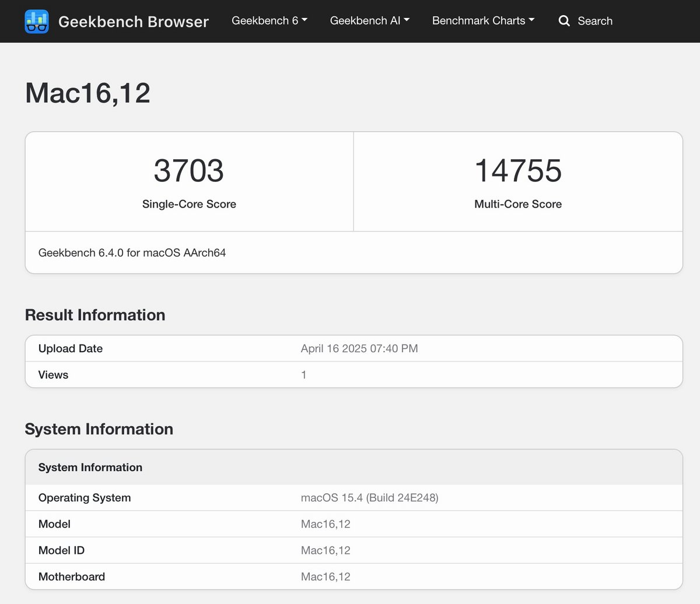
Task: Click the Mac16,12 value in Model ID row
Action: click(x=325, y=550)
